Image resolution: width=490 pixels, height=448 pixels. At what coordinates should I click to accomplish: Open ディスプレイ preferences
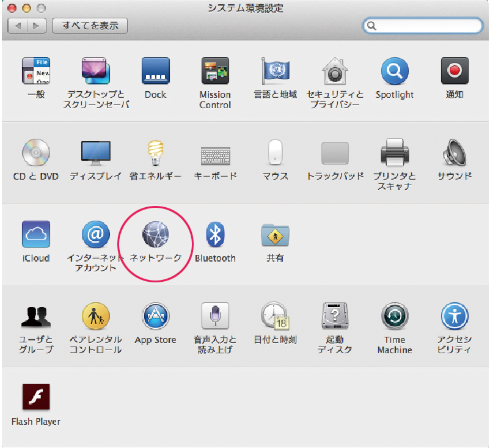pos(96,153)
